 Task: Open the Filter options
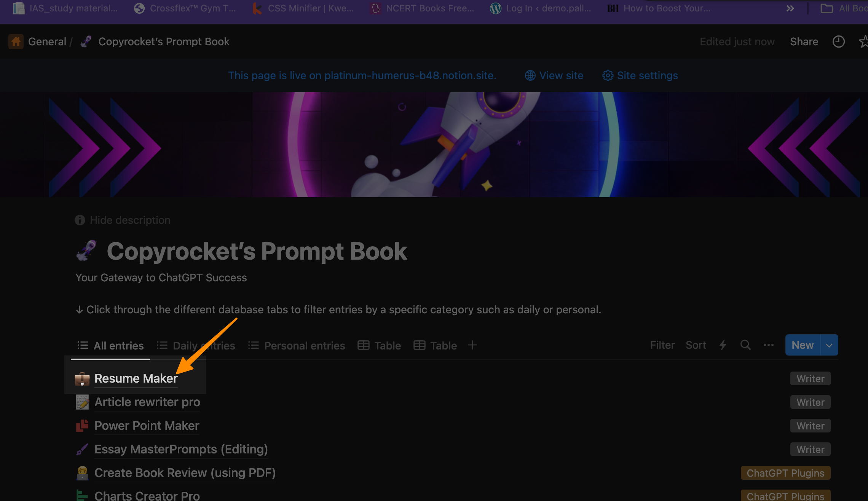(x=662, y=345)
